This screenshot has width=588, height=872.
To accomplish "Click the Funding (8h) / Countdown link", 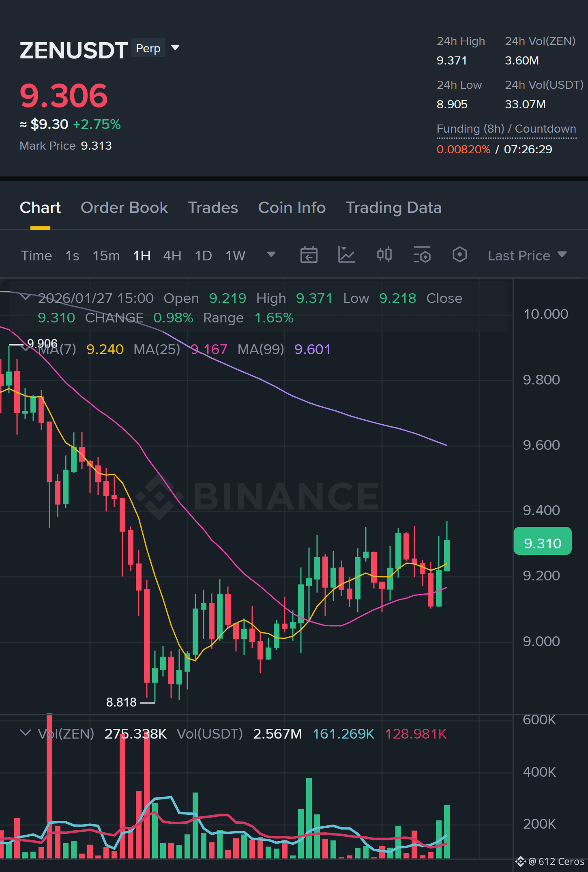I will pos(506,129).
